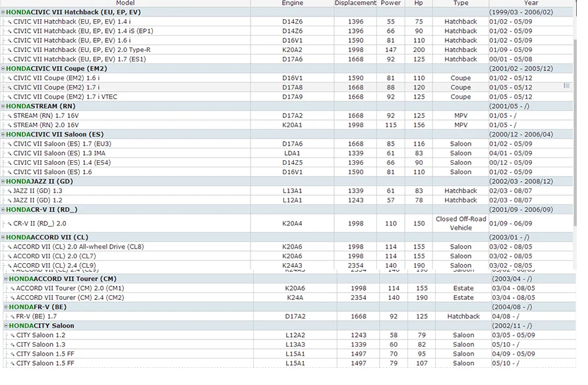Screen dimensions: 588x385
Task: Collapse the HONDA CITY Saloon group
Action: click(x=6, y=326)
